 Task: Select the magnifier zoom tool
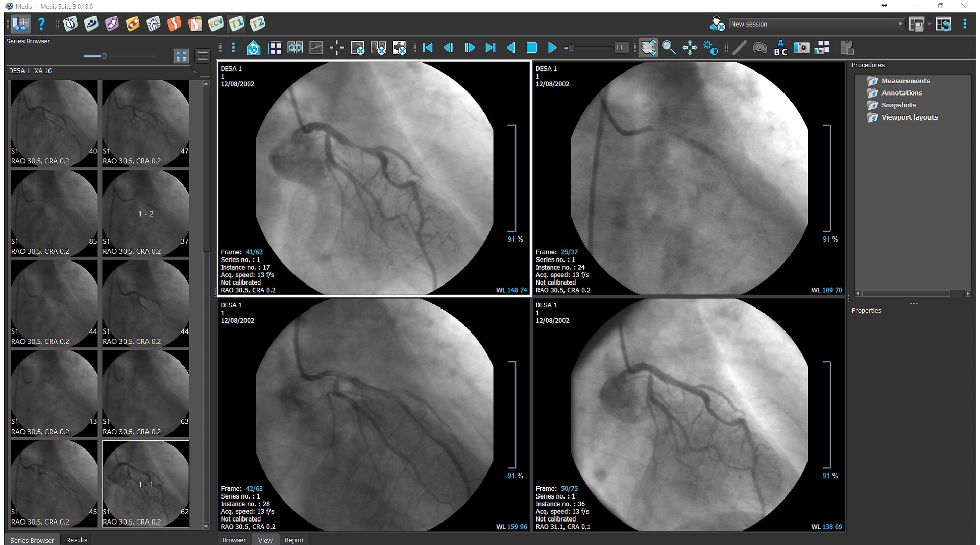click(670, 48)
